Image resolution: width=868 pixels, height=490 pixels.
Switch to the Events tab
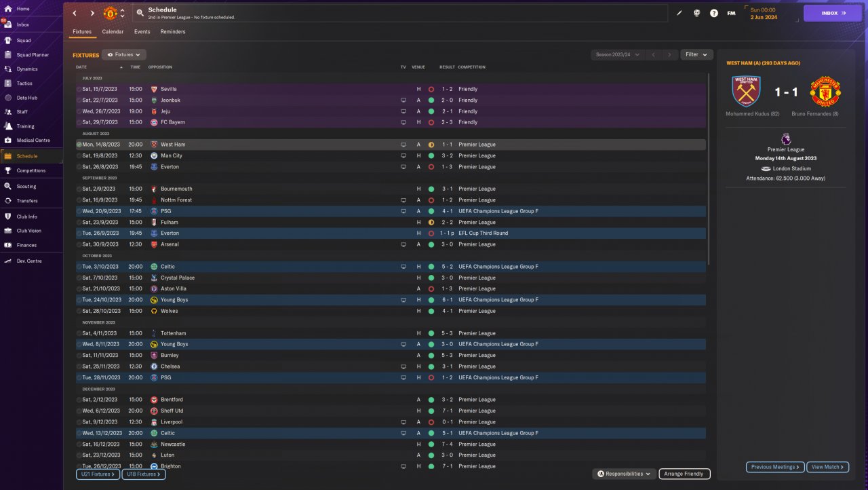point(142,32)
